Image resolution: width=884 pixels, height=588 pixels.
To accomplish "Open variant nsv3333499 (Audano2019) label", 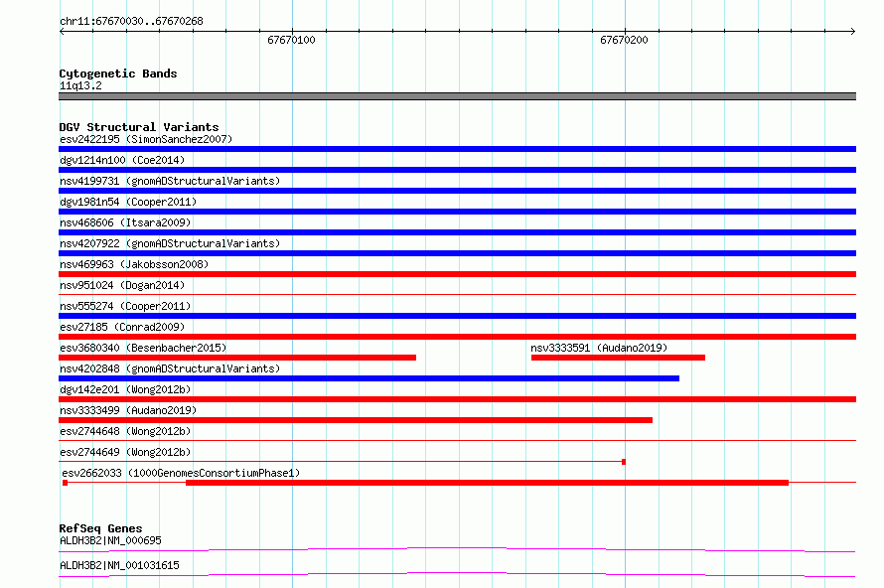I will click(128, 410).
